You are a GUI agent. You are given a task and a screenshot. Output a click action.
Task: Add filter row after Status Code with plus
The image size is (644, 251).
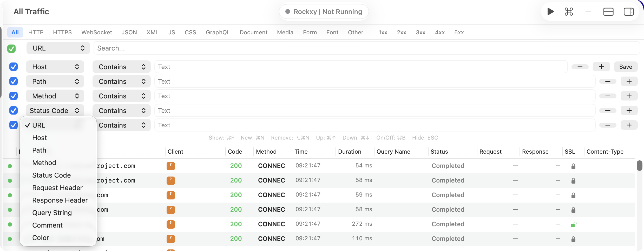click(629, 111)
